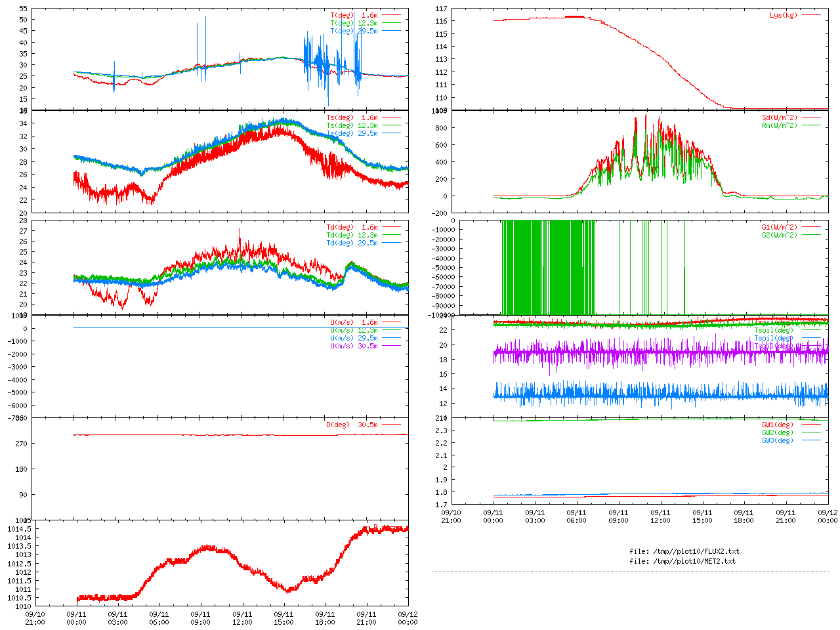
Task: Click the '1014.5' pressure axis value
Action: click(18, 530)
